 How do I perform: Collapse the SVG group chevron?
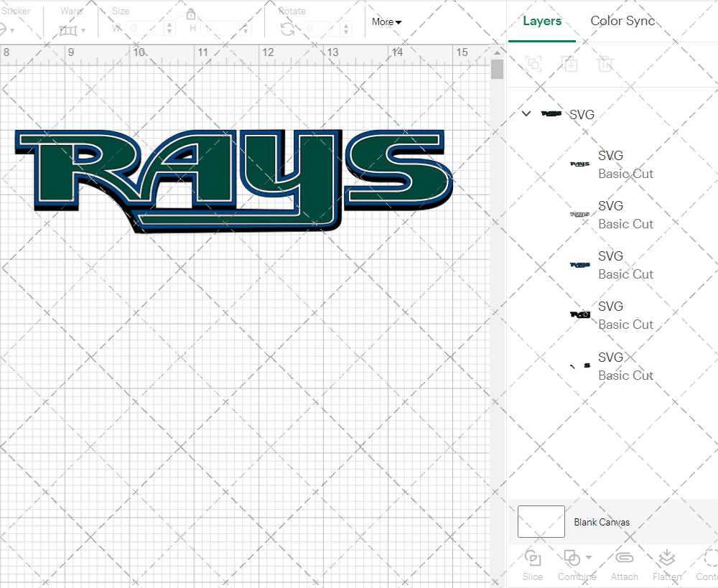[526, 113]
